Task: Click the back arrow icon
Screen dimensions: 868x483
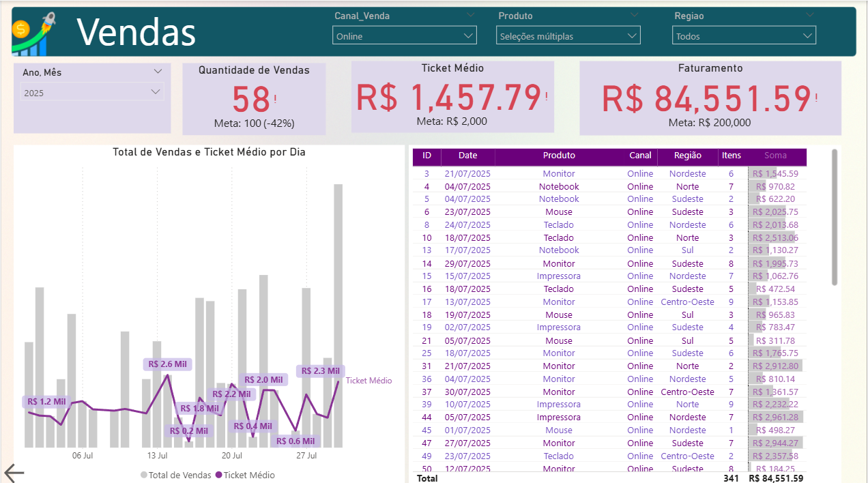Action: click(x=14, y=473)
